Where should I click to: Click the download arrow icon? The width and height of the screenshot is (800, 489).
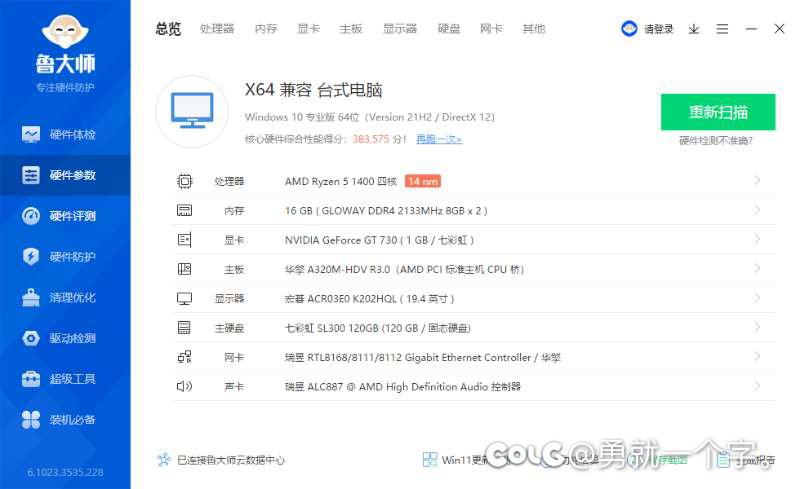pos(693,29)
